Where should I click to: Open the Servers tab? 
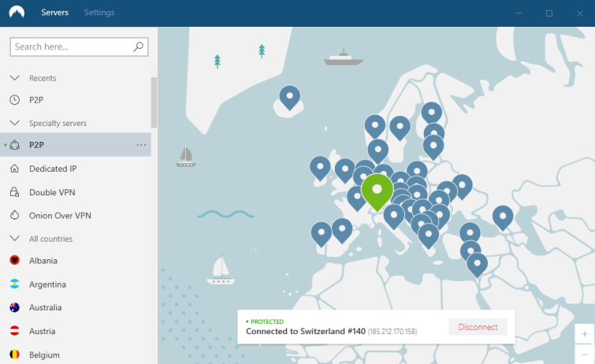click(54, 13)
